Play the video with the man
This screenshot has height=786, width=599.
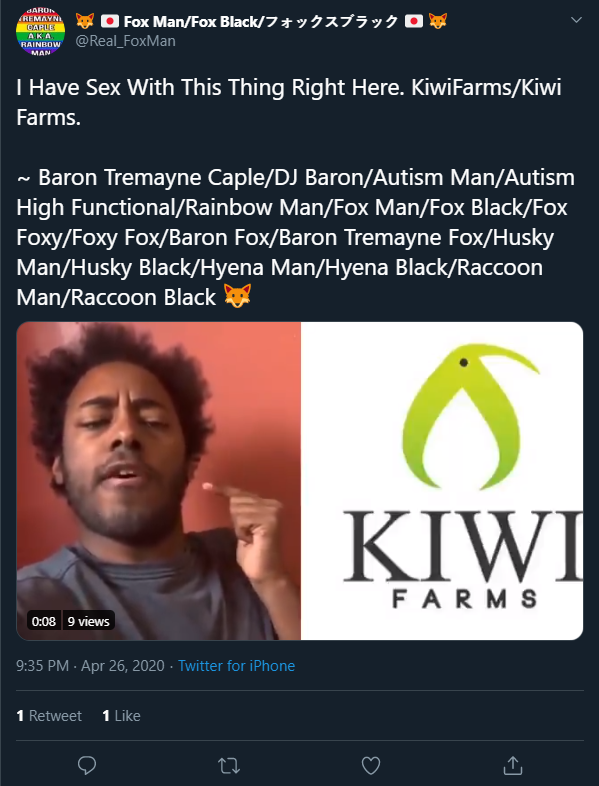(158, 481)
